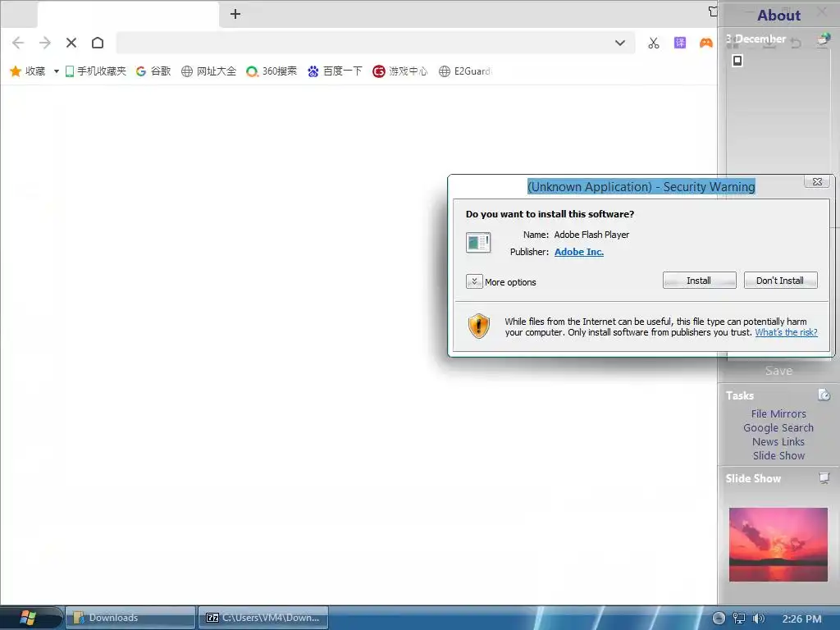840x630 pixels.
Task: Click the 'December' date text in sidebar
Action: point(760,39)
